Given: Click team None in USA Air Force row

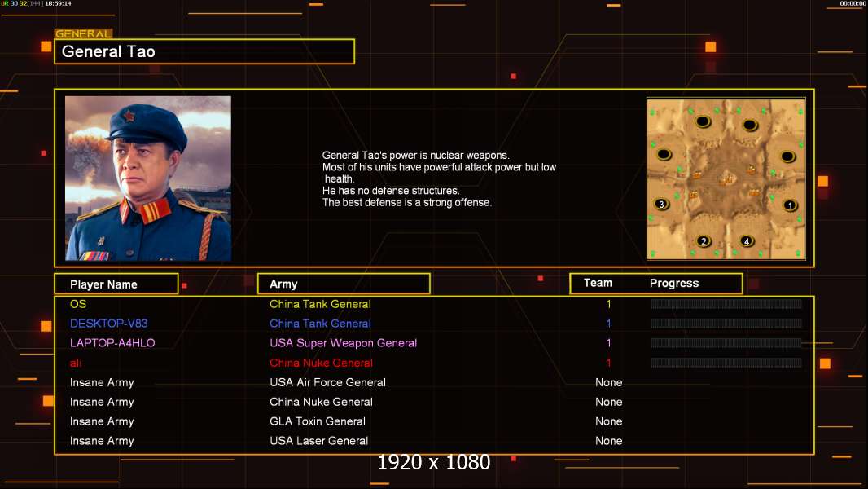Looking at the screenshot, I should pos(608,382).
